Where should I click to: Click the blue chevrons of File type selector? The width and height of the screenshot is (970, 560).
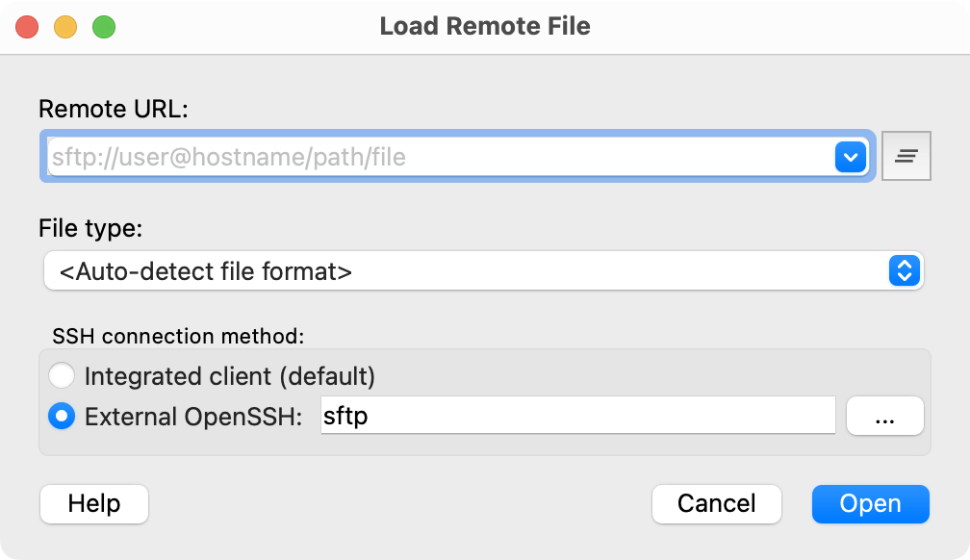tap(903, 271)
